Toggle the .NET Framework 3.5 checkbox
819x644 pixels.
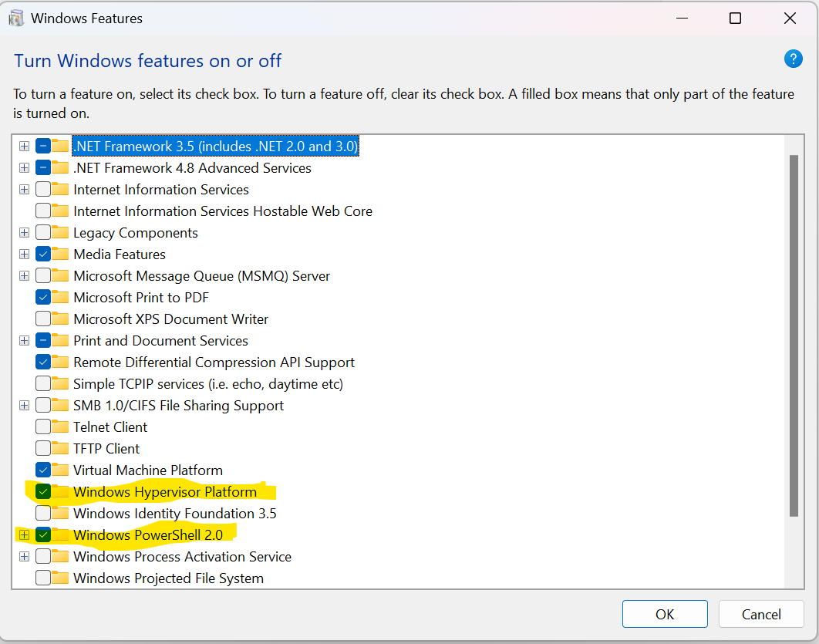(43, 147)
